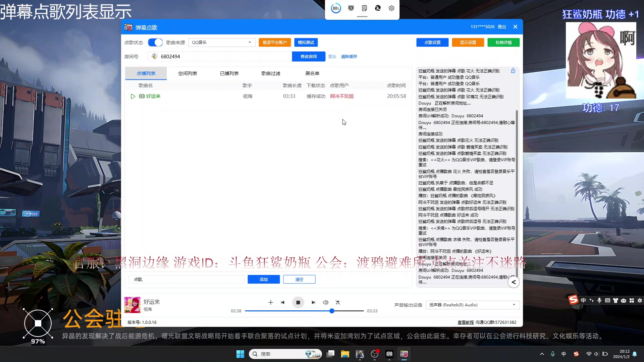Stop the current playback
This screenshot has height=362, width=644.
298,302
